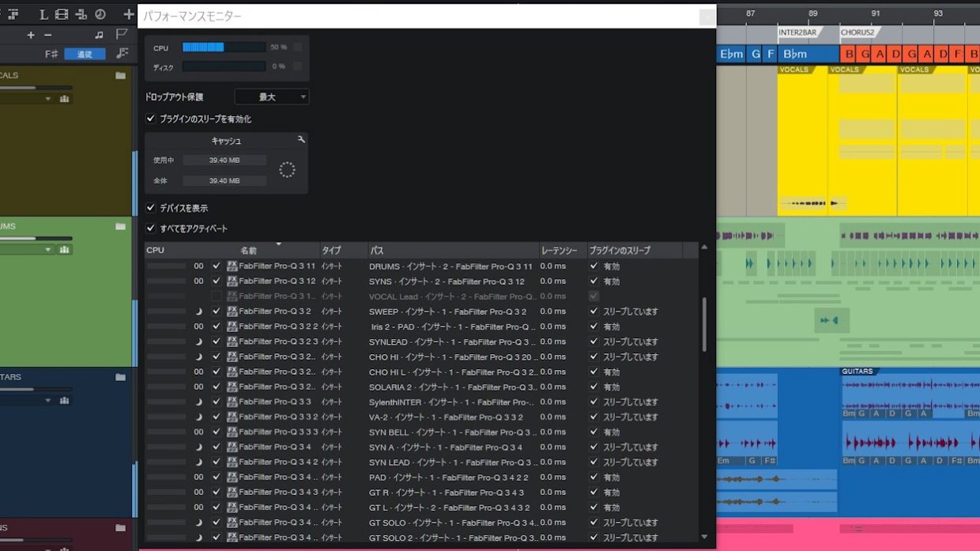
Task: Click the music note icon above the track list
Action: pyautogui.click(x=99, y=35)
